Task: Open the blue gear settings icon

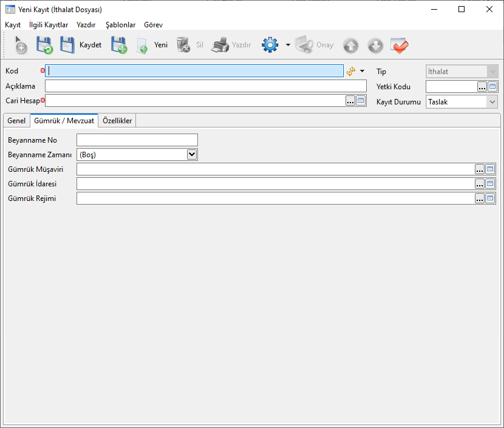Action: [270, 45]
